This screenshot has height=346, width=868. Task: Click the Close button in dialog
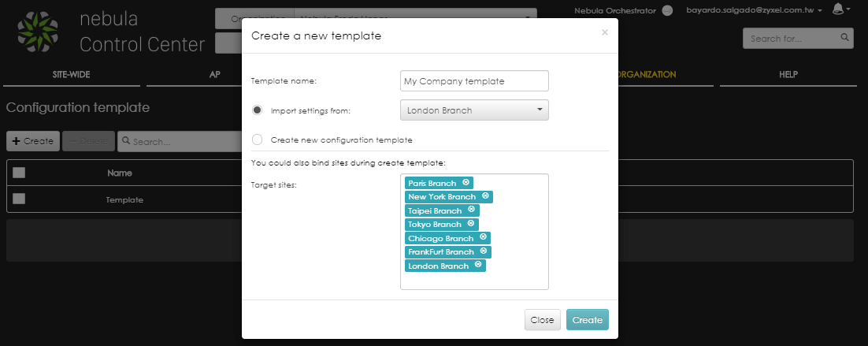point(543,320)
